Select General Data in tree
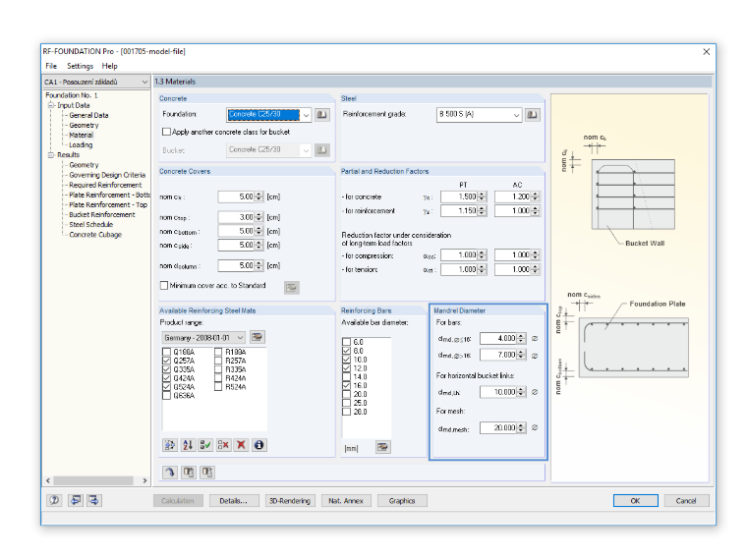 point(88,115)
